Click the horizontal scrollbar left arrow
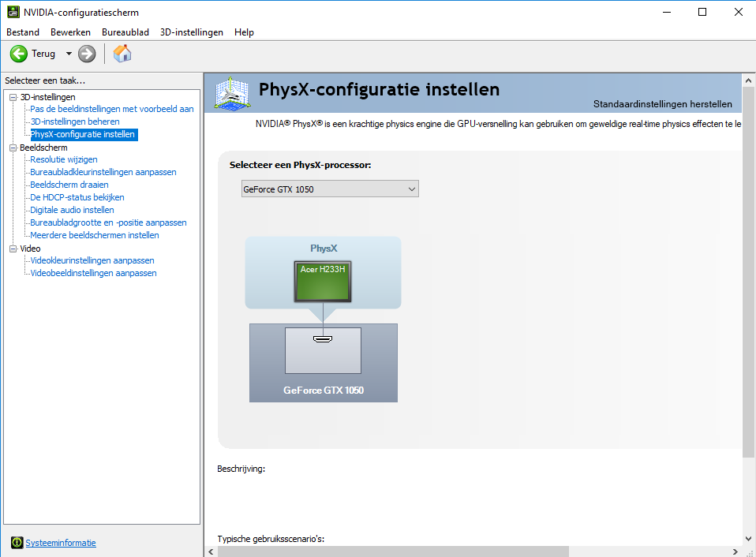 (211, 551)
